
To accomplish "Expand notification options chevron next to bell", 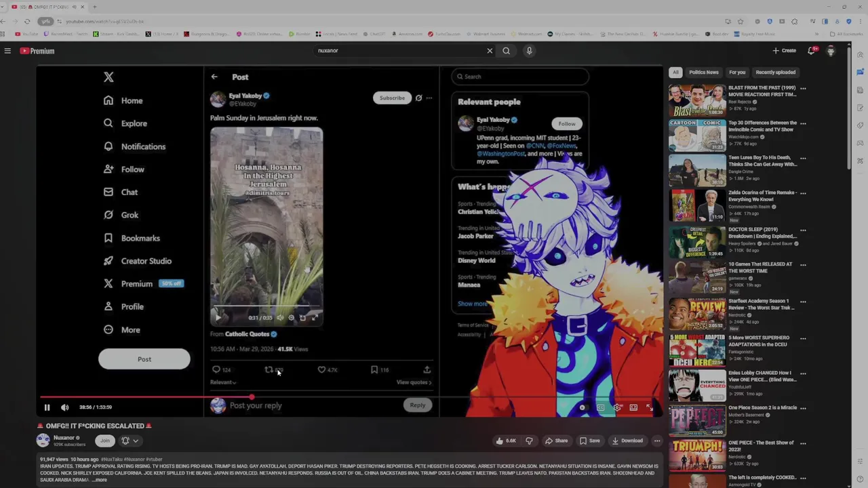I will pos(136,441).
